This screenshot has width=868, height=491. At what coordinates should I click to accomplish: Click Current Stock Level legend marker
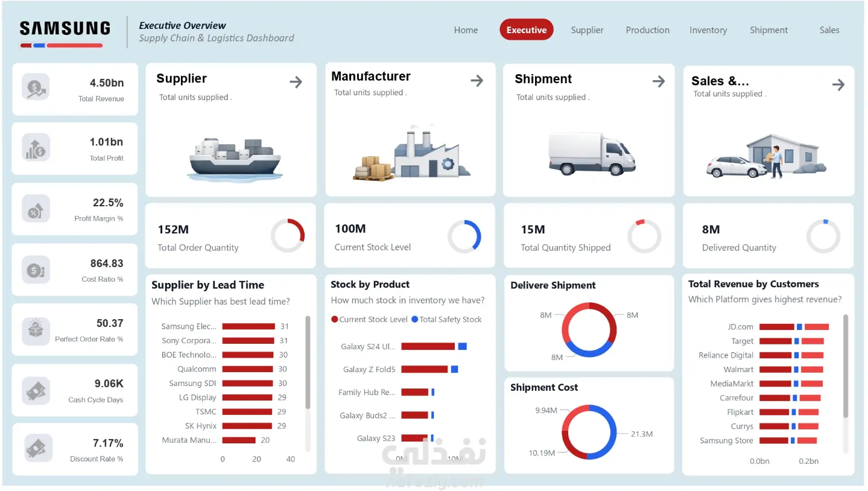(x=335, y=319)
